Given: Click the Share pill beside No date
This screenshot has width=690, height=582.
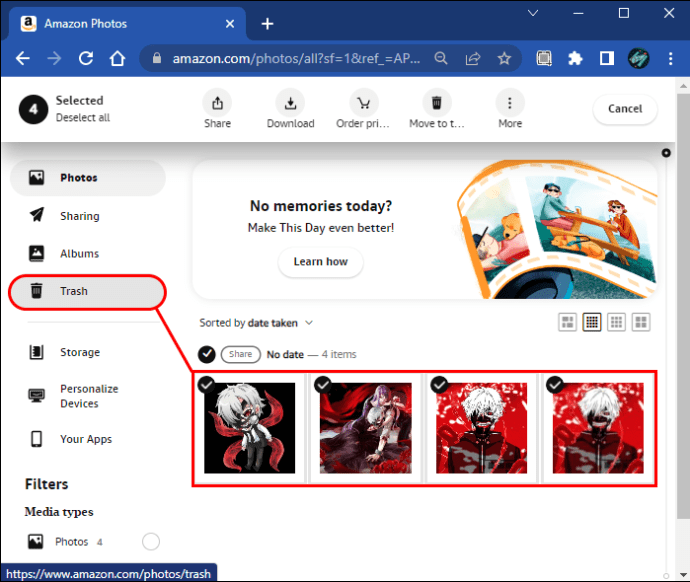Looking at the screenshot, I should click(x=241, y=354).
